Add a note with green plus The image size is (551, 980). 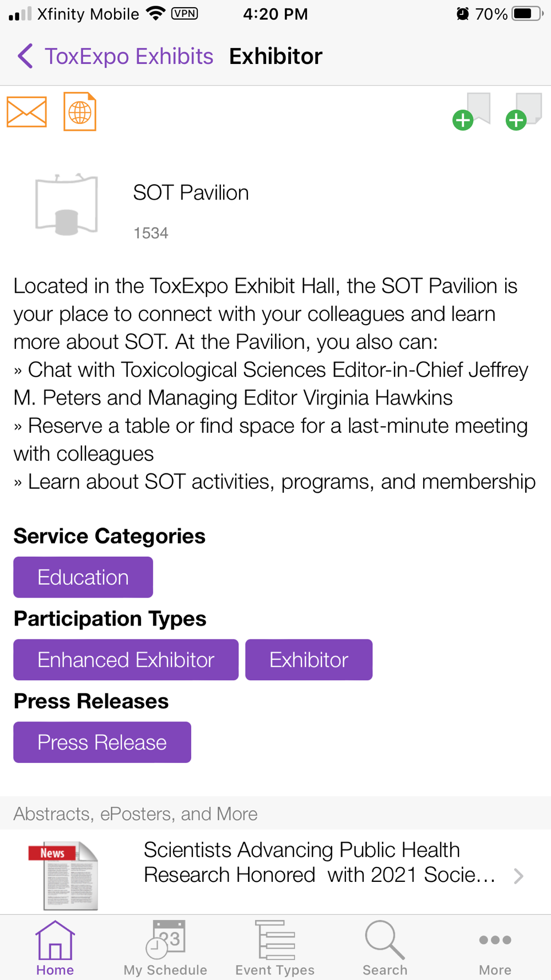tap(524, 112)
